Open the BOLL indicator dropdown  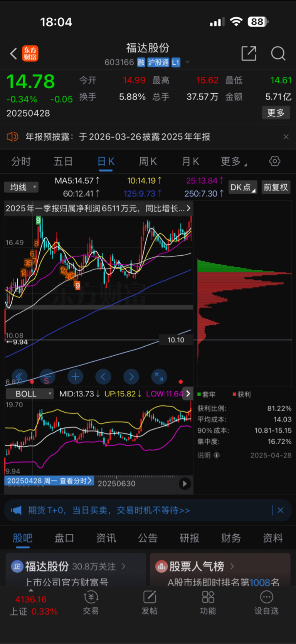[30, 394]
